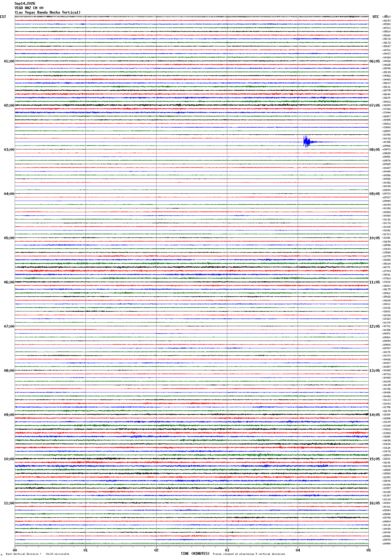Viewport: 392px width, 558px height.
Task: Click the UTC timezone header
Action: [x=375, y=17]
